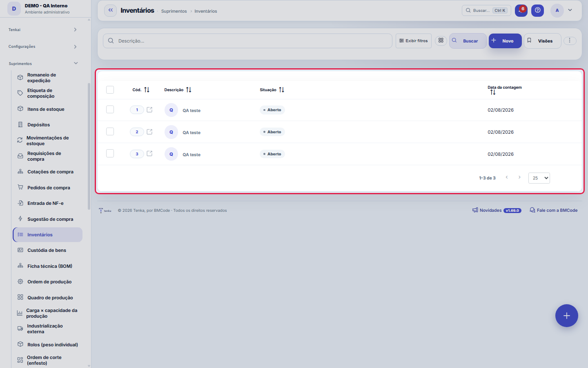
Task: Go to Ordem de produção in sidebar
Action: [x=47, y=282]
